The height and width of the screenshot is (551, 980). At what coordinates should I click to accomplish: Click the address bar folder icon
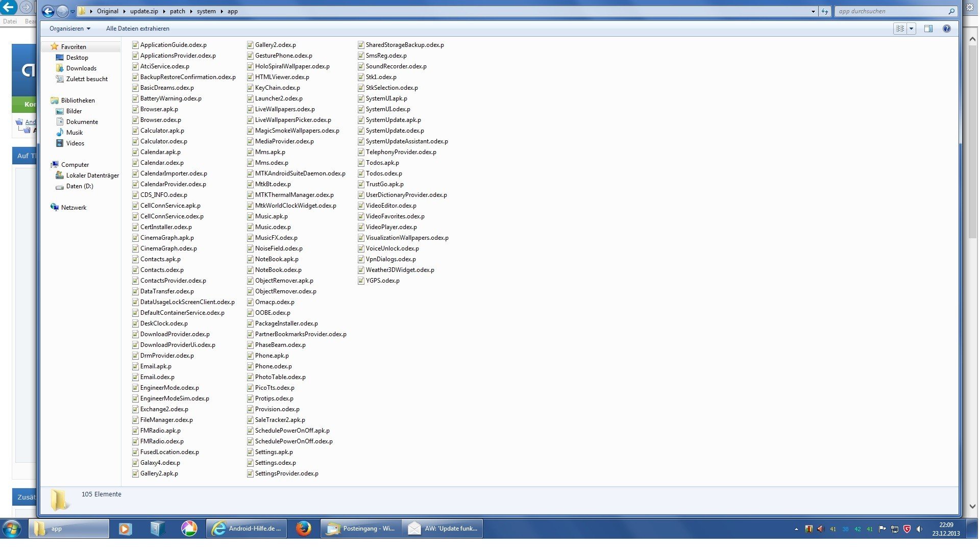coord(82,11)
